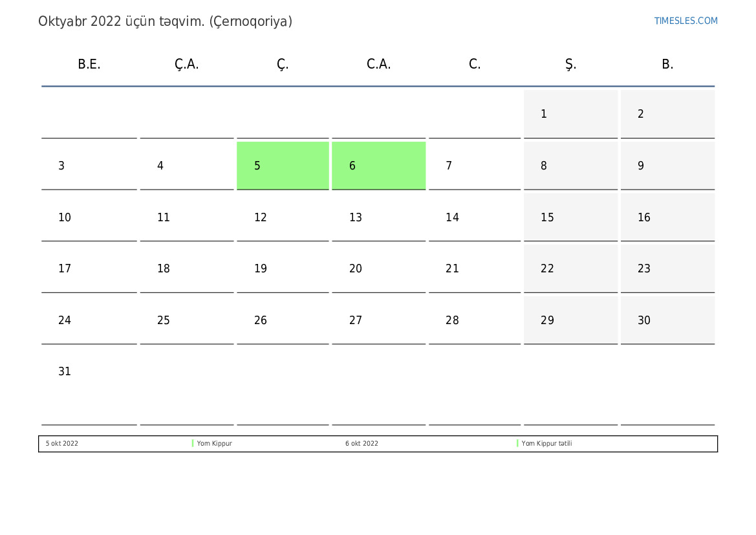This screenshot has height=535, width=756.
Task: Click the calendar title Oktyabr 2022
Action: click(x=165, y=21)
